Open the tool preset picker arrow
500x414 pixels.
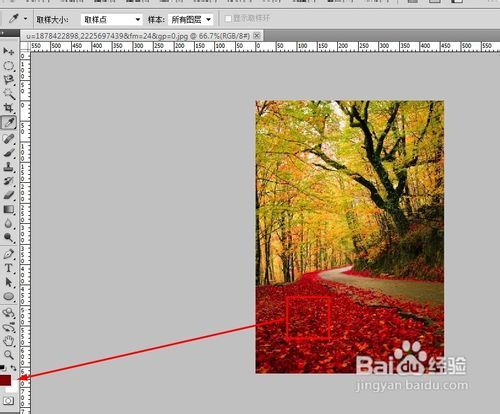25,19
